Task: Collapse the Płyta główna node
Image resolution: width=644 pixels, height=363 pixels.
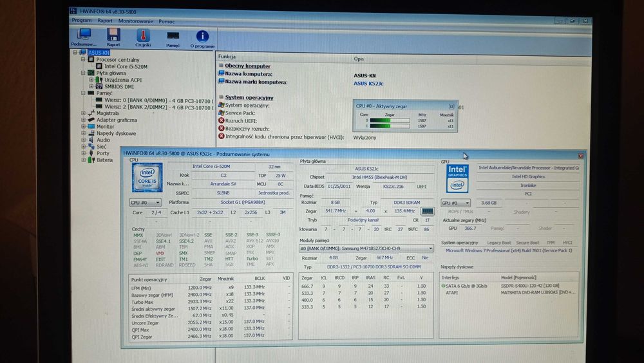Action: tap(83, 73)
